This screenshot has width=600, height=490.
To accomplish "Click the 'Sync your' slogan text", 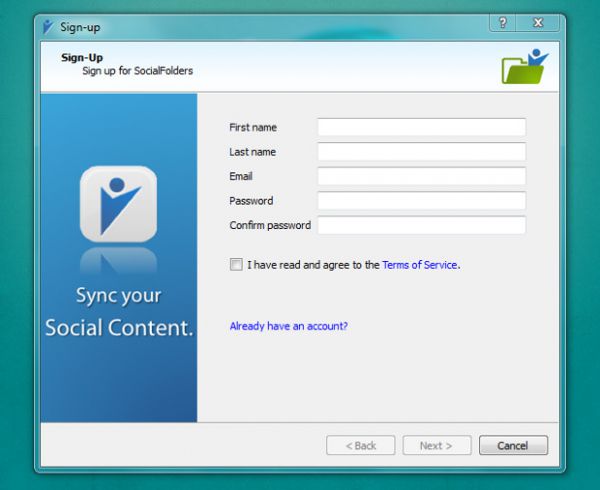I will coord(119,296).
